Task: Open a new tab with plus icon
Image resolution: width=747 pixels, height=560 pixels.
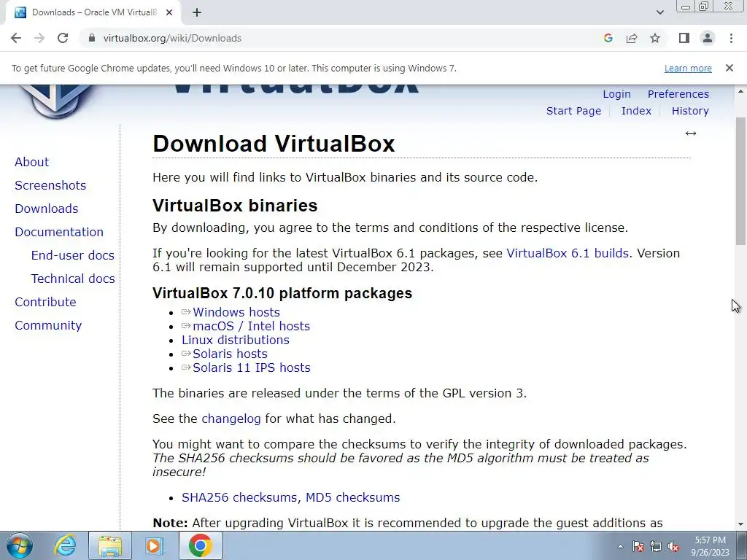Action: [x=197, y=12]
